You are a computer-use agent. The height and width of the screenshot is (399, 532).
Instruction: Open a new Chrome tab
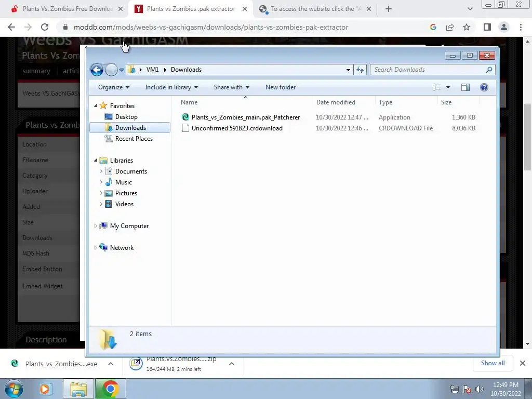[389, 9]
